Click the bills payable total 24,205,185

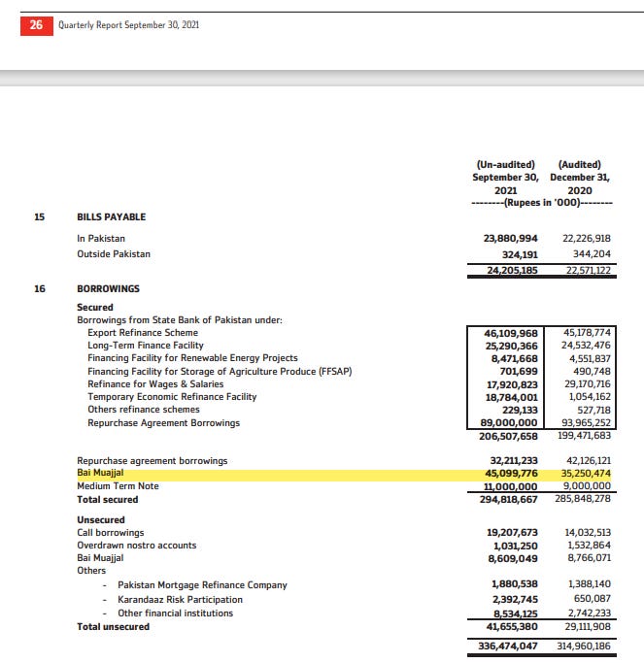pos(513,270)
